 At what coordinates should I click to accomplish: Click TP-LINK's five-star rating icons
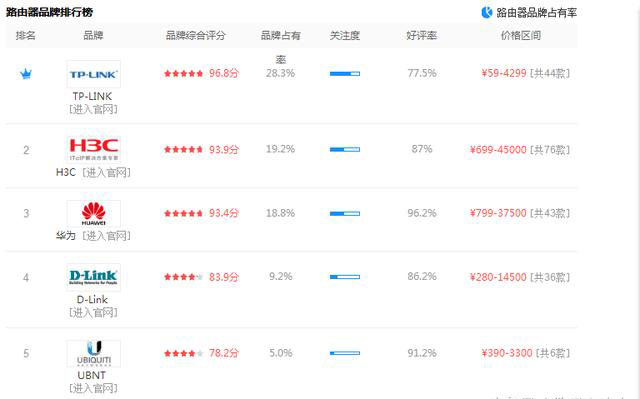[x=183, y=73]
